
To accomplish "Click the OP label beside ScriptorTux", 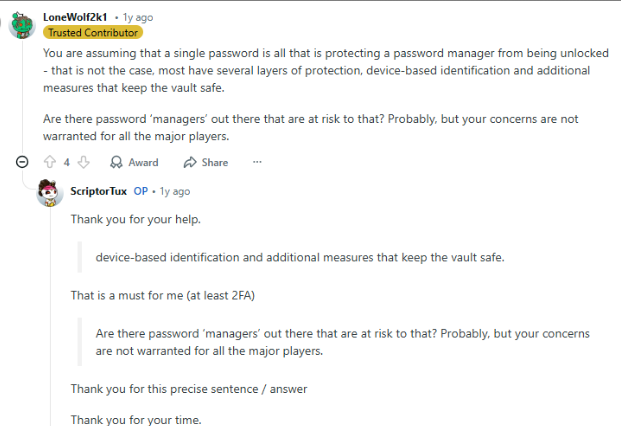I will coord(141,191).
